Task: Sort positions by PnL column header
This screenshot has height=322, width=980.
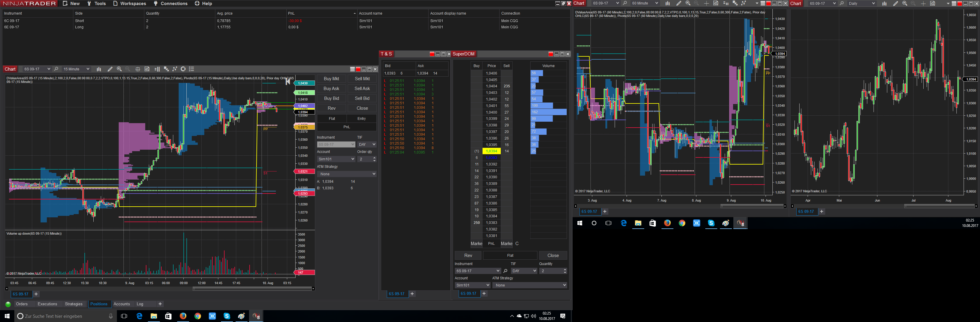Action: point(321,13)
